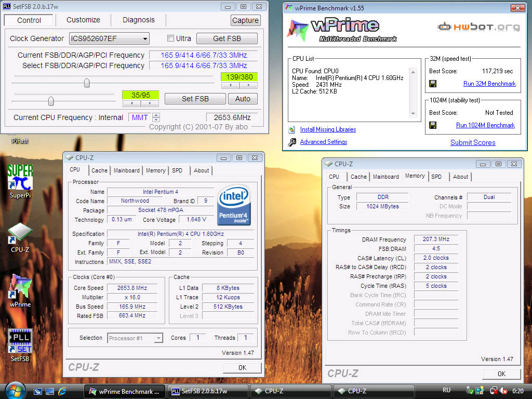Viewport: 532px width, 399px height.
Task: Click the Auto button in SetFSB
Action: click(243, 99)
